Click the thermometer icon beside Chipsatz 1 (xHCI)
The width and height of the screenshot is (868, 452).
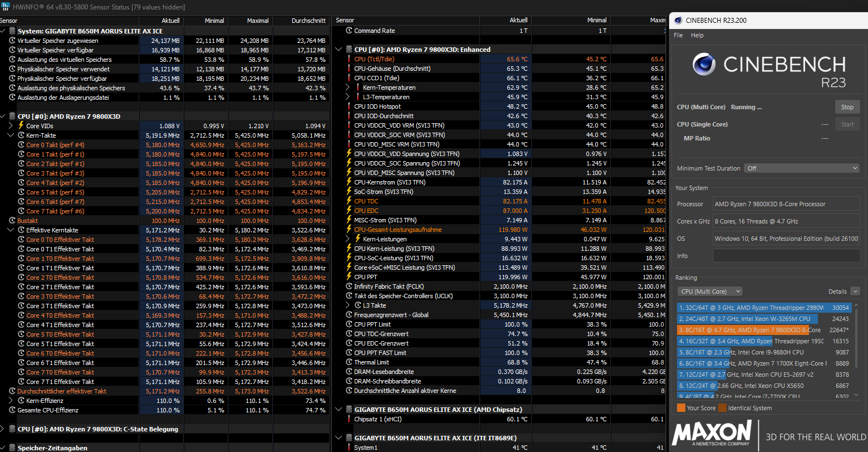pos(349,419)
